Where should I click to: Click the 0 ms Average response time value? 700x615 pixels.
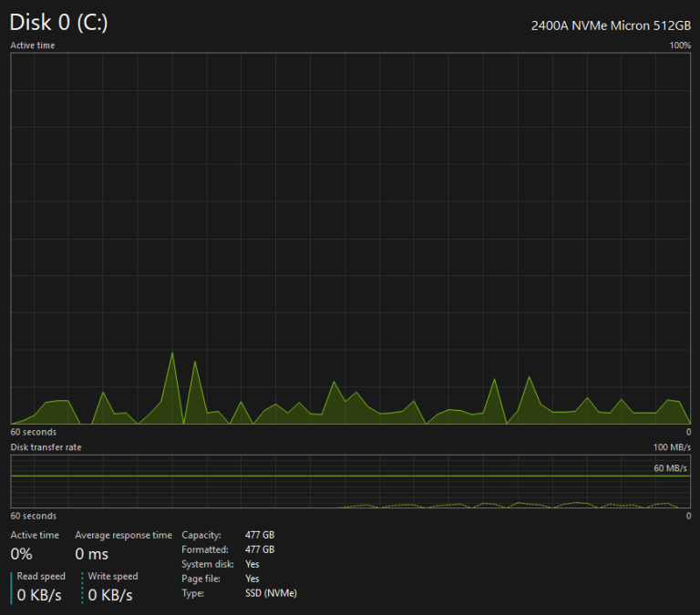click(x=91, y=554)
